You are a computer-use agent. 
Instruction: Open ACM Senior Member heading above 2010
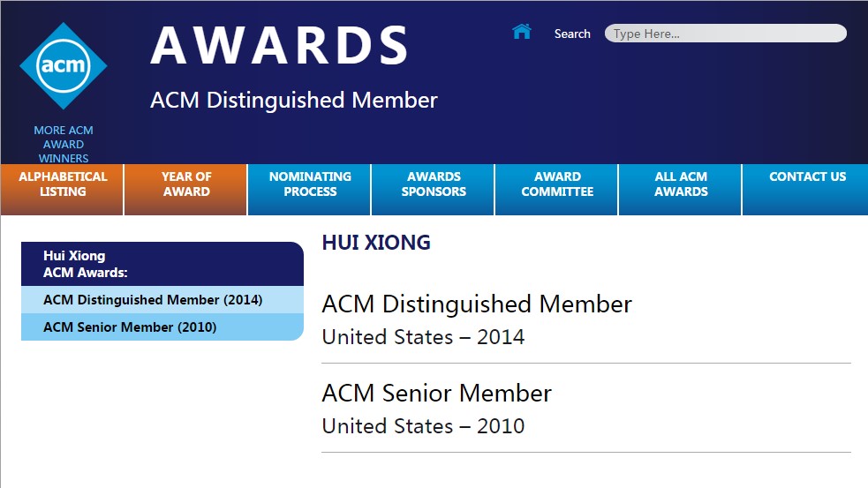tap(436, 394)
